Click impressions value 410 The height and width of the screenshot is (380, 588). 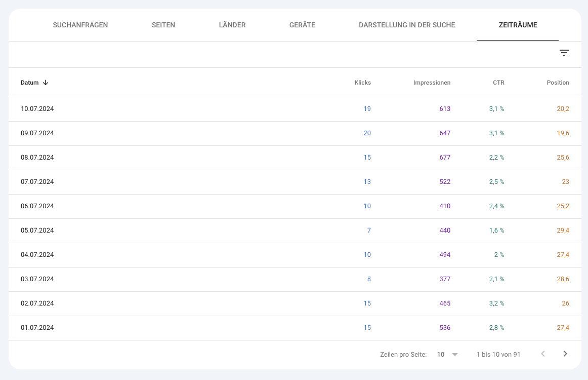445,206
